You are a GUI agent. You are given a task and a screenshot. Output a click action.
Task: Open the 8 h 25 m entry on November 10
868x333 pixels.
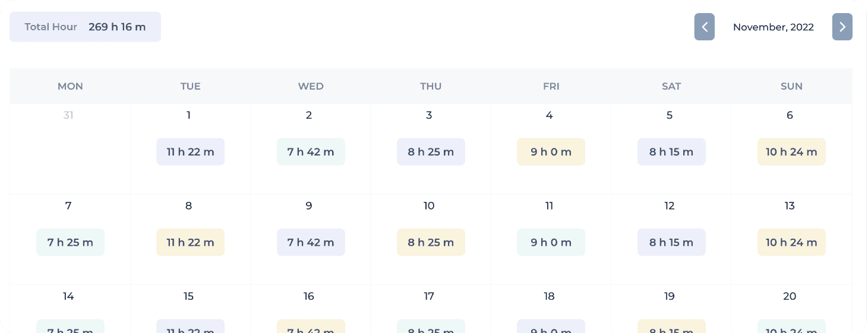pyautogui.click(x=431, y=242)
